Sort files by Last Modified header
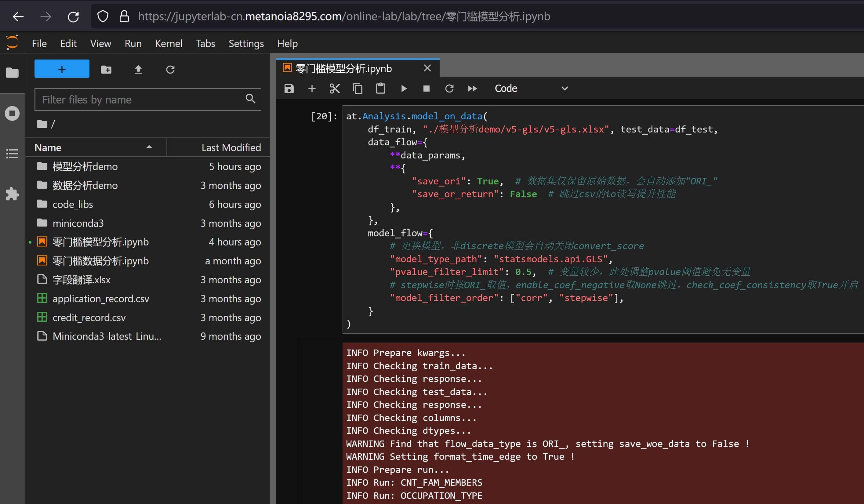 click(x=231, y=147)
